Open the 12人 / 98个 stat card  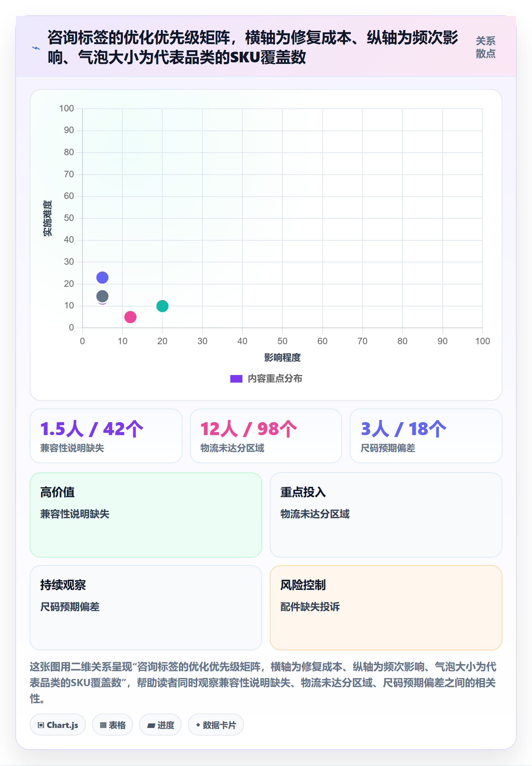(x=266, y=436)
